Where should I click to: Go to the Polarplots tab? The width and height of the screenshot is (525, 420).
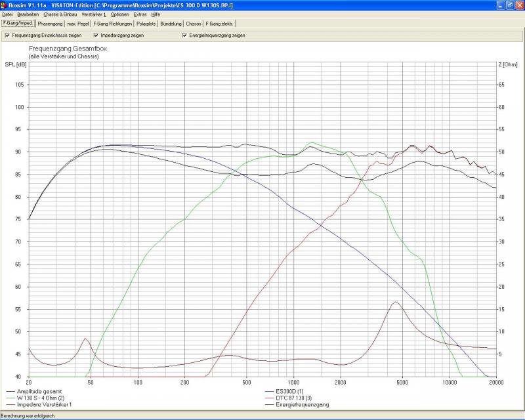pyautogui.click(x=146, y=24)
